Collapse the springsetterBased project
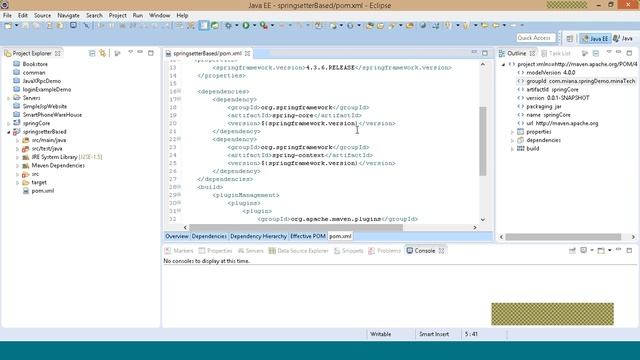The image size is (640, 360). (9, 132)
